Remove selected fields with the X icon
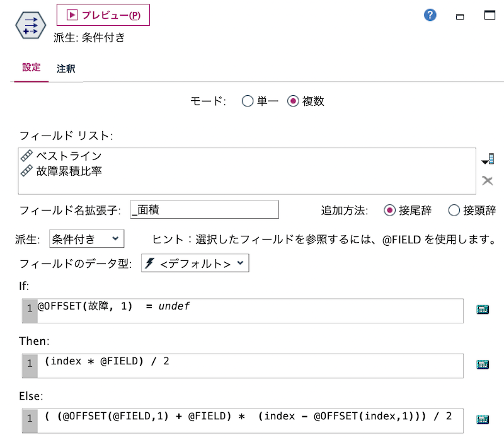The width and height of the screenshot is (504, 440). pos(486,181)
